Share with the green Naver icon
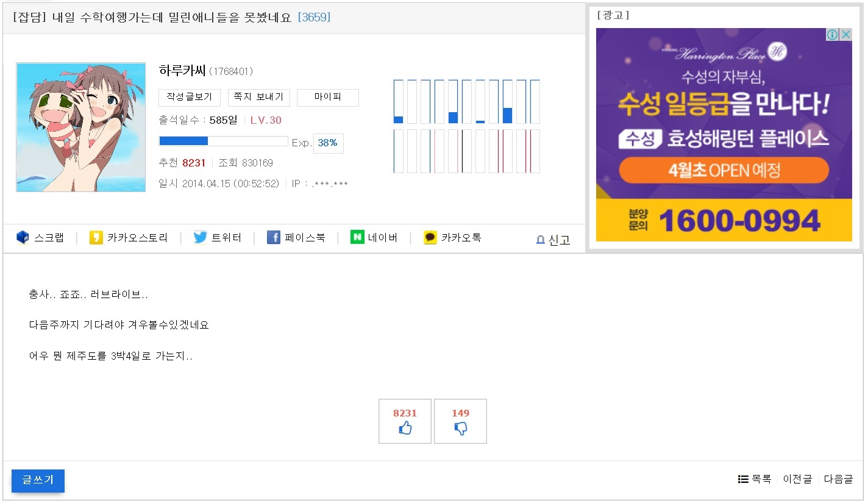The image size is (868, 503). point(357,237)
